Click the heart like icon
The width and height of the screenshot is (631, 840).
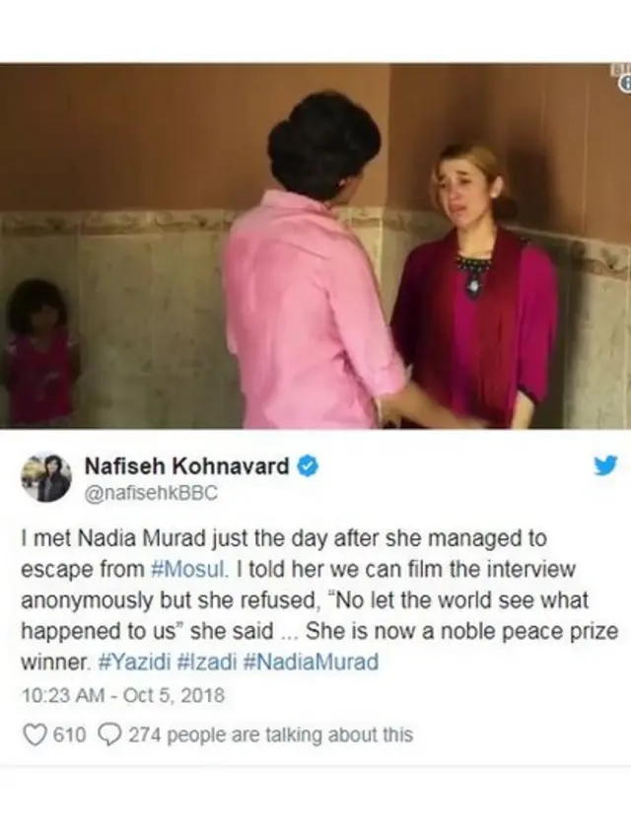click(35, 735)
